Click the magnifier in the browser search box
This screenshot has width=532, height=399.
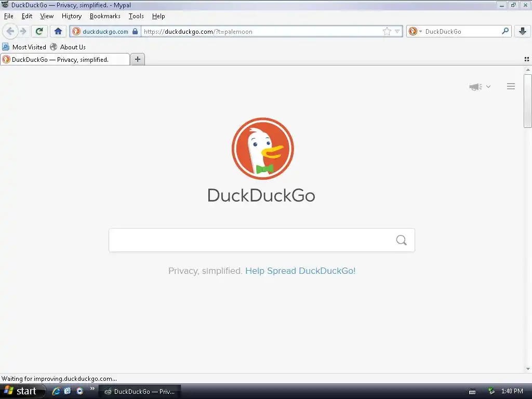click(505, 31)
